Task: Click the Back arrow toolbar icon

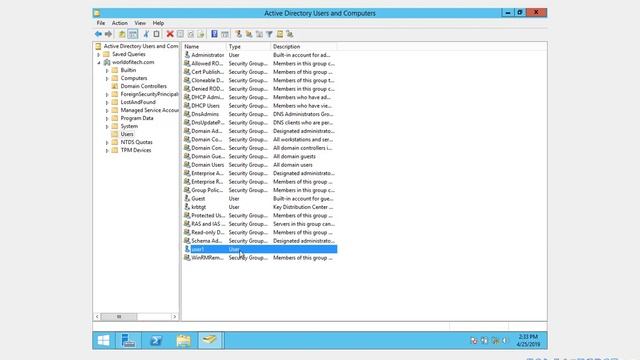Action: pyautogui.click(x=98, y=34)
